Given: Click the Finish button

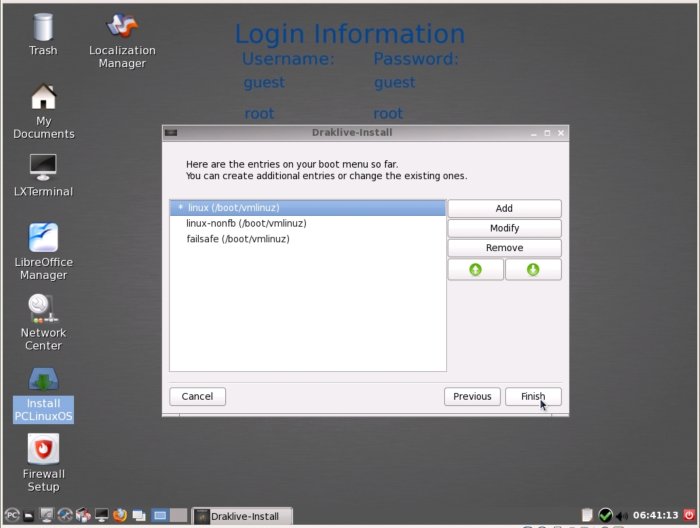Looking at the screenshot, I should point(533,396).
